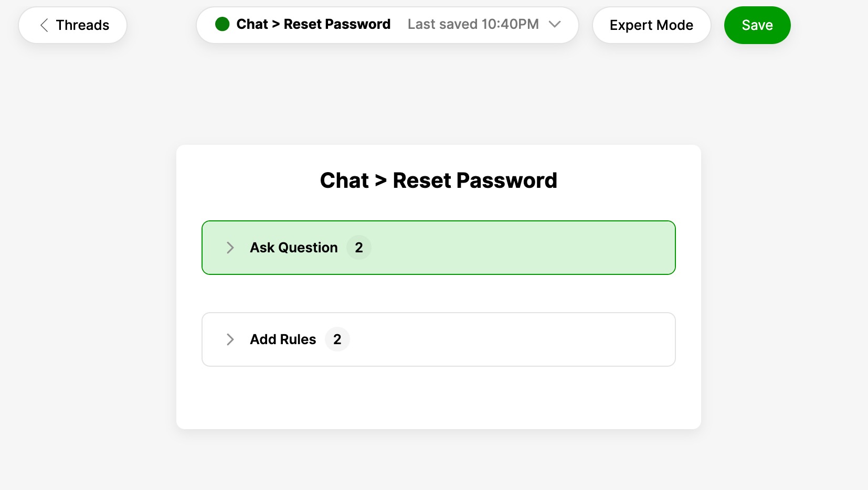The width and height of the screenshot is (868, 490).
Task: Open the thread version dropdown arrow
Action: click(555, 24)
